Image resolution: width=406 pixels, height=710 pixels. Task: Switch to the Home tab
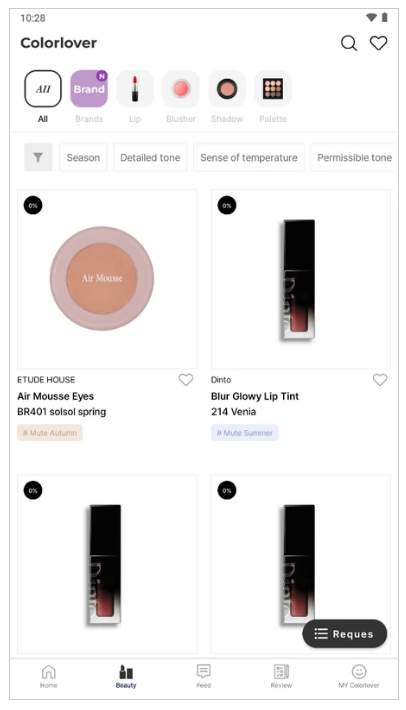coord(48,676)
